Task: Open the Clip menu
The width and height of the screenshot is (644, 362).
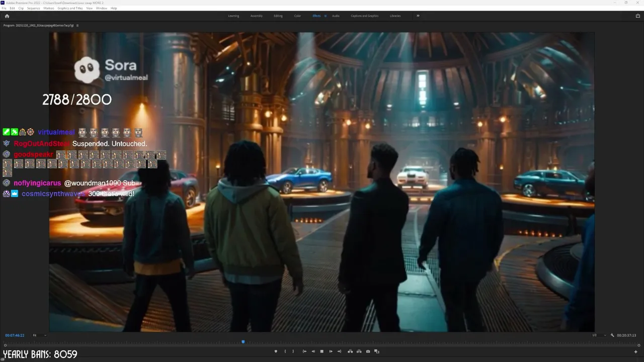Action: click(x=21, y=8)
